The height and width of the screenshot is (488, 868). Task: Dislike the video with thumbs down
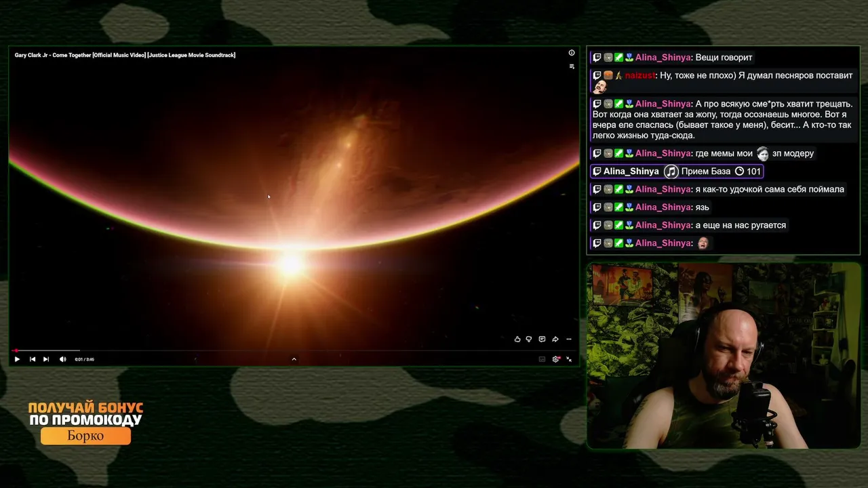529,339
